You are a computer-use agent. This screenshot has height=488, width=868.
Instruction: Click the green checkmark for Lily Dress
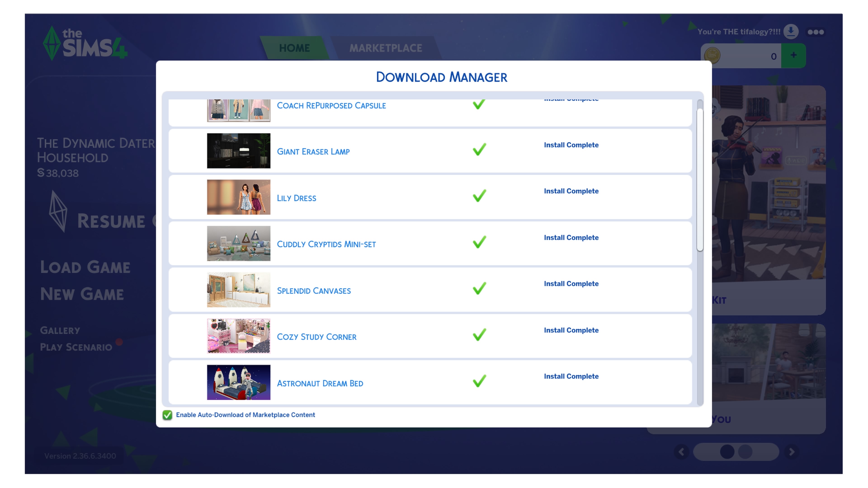479,195
